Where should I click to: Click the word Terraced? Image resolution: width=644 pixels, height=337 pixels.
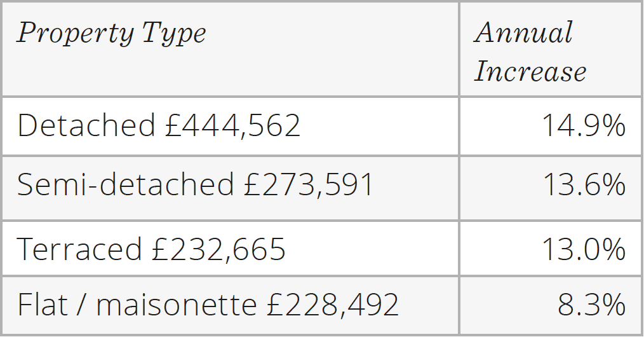(x=79, y=249)
